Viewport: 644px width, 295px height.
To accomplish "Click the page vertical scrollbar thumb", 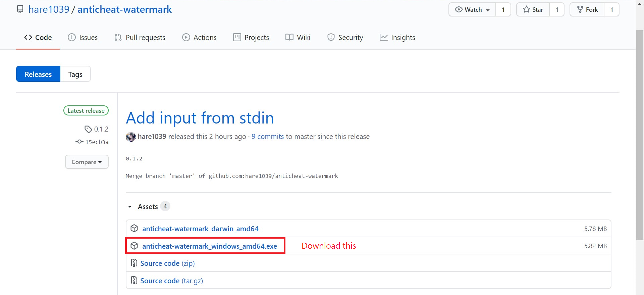I will pos(640,135).
